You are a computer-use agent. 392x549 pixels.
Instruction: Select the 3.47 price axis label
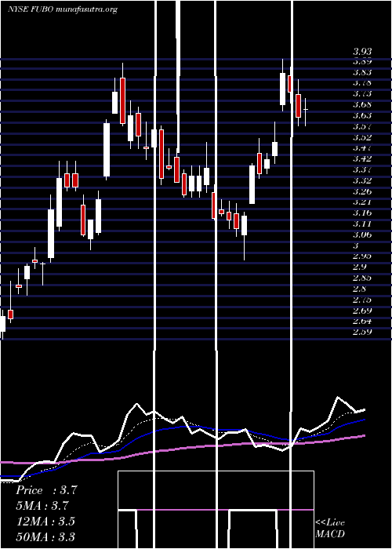click(362, 148)
